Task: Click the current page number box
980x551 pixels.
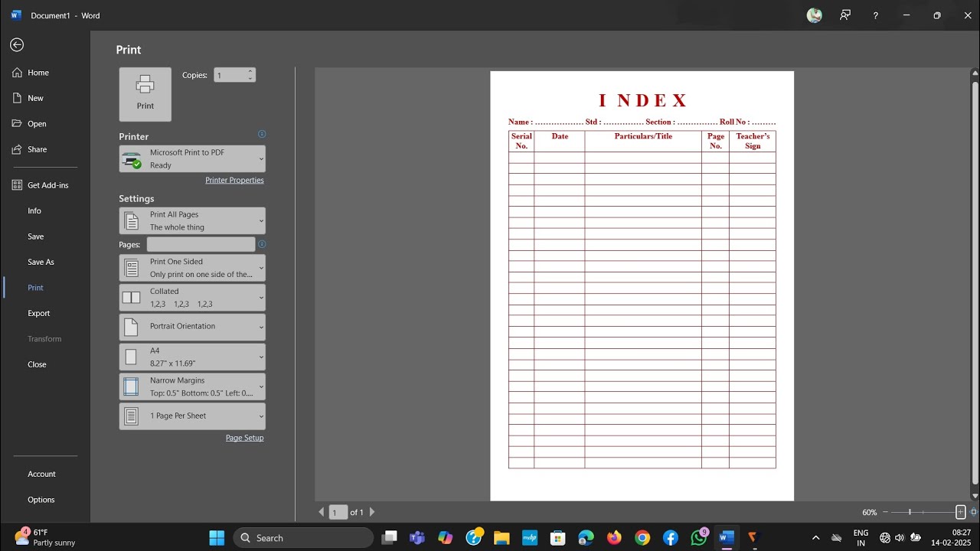Action: coord(338,512)
